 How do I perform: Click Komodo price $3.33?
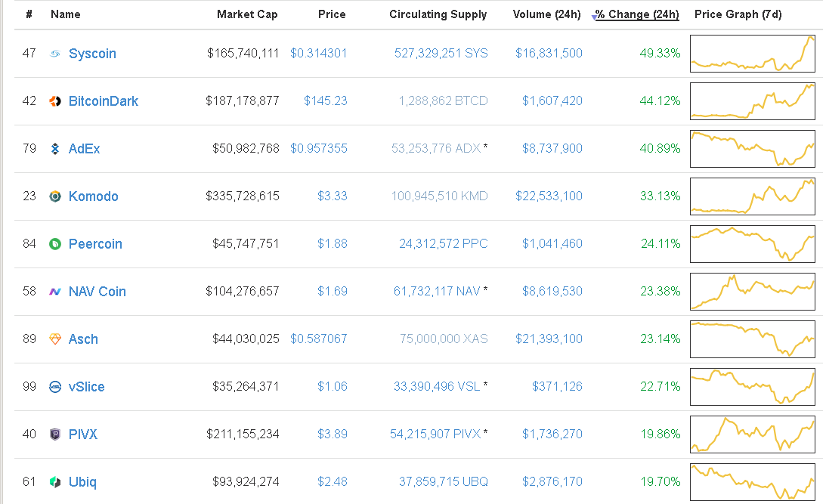[x=333, y=196]
